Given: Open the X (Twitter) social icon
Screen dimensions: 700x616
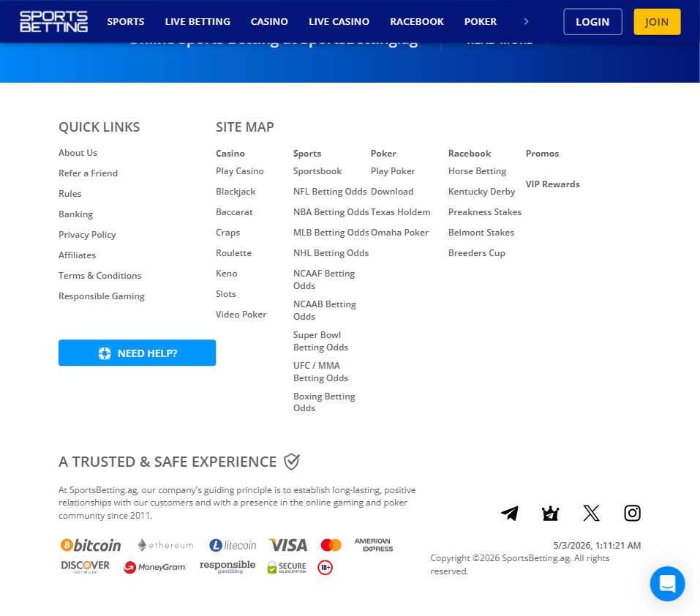Looking at the screenshot, I should pyautogui.click(x=592, y=514).
